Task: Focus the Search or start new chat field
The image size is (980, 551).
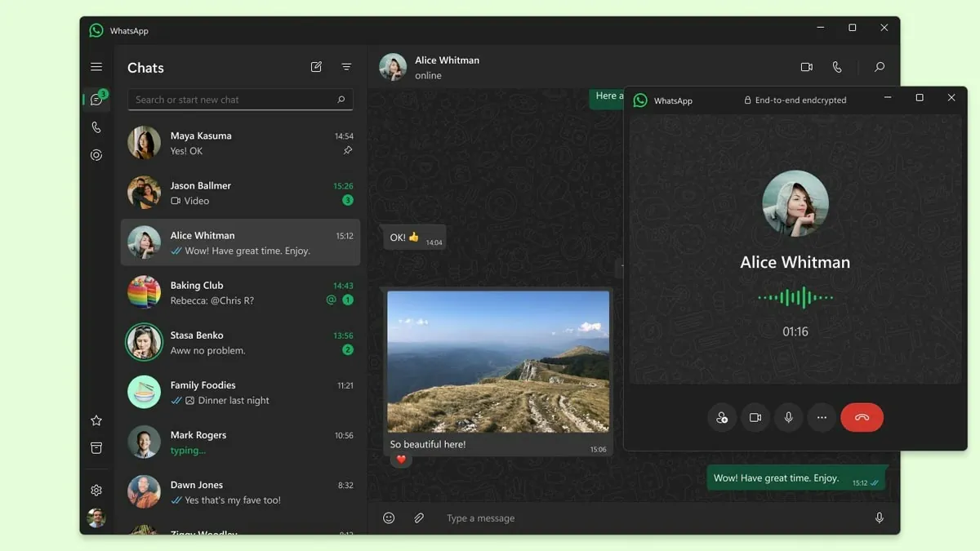Action: [240, 100]
